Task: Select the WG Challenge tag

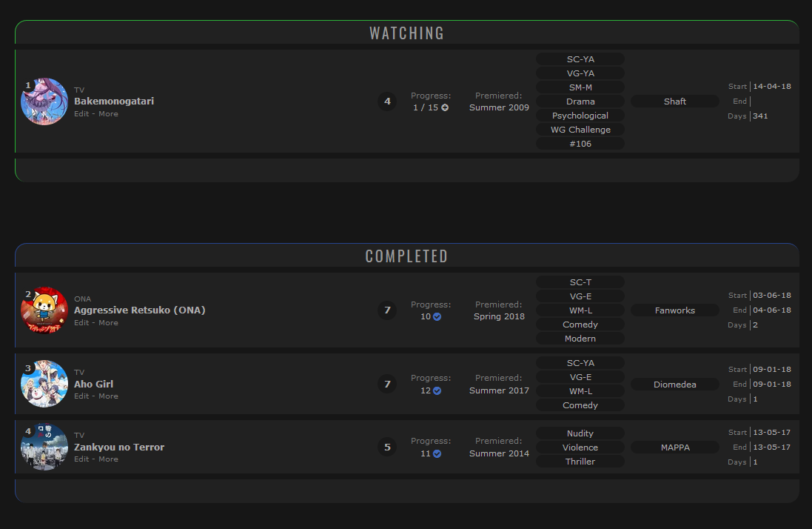Action: point(580,130)
